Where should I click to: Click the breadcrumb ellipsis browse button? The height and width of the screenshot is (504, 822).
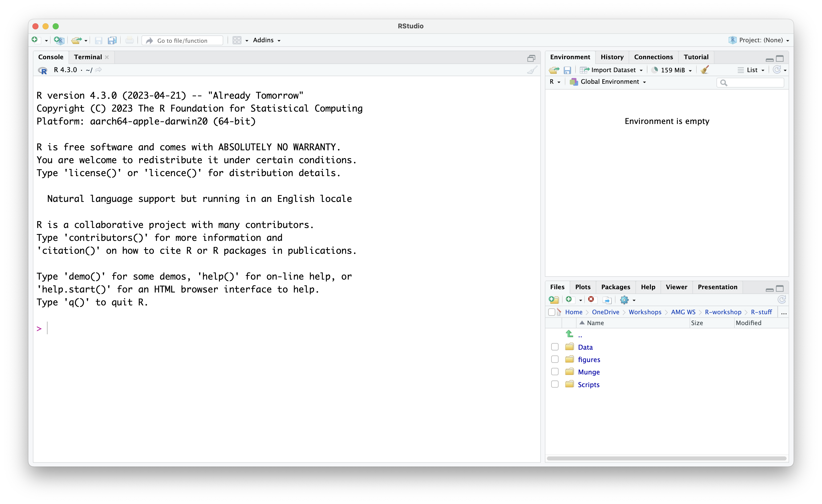tap(784, 312)
